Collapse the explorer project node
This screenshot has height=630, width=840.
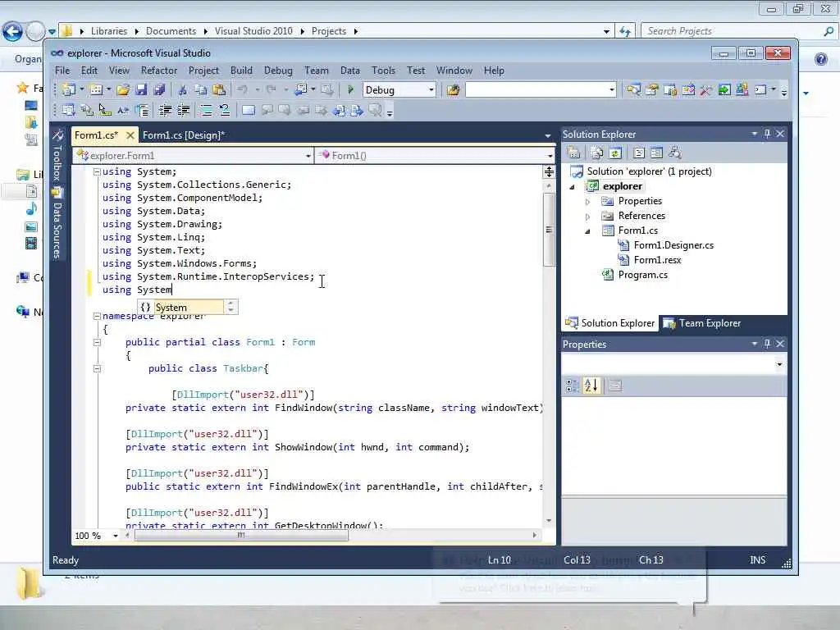572,187
